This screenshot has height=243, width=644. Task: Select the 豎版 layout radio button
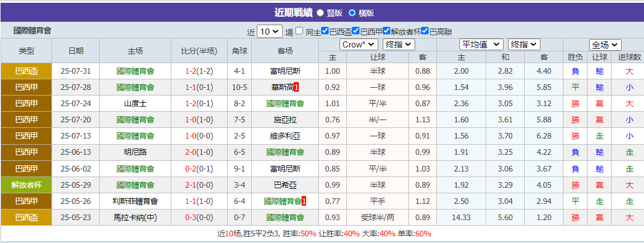point(320,12)
